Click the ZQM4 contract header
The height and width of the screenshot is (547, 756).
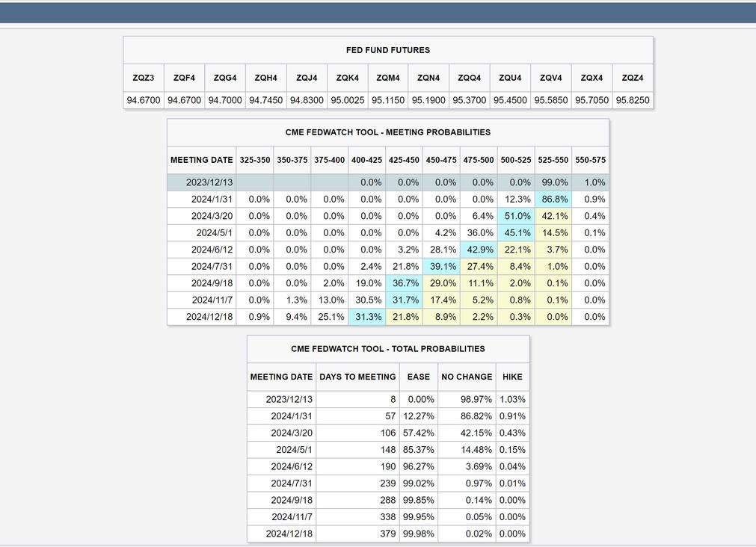(x=388, y=78)
